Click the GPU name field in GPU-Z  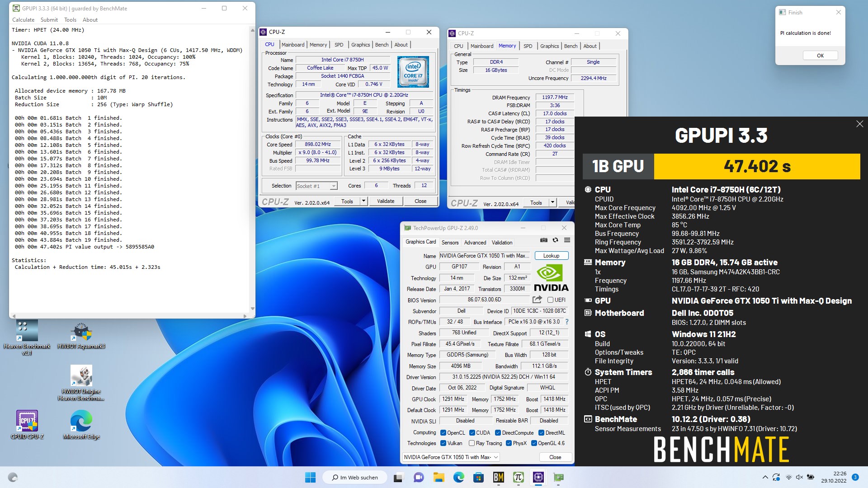point(485,256)
